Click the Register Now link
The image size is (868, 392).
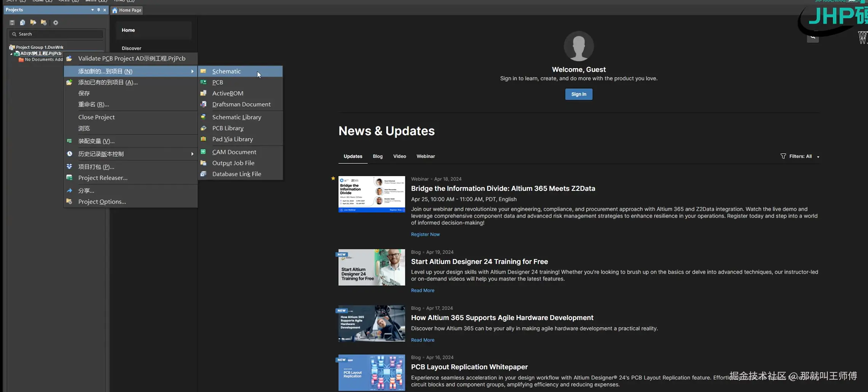(x=425, y=234)
